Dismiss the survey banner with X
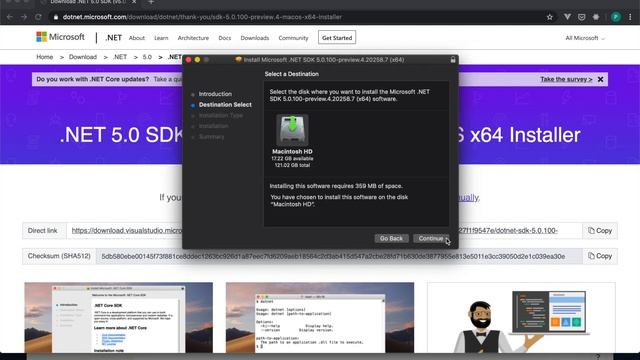This screenshot has height=360, width=640. pos(600,79)
